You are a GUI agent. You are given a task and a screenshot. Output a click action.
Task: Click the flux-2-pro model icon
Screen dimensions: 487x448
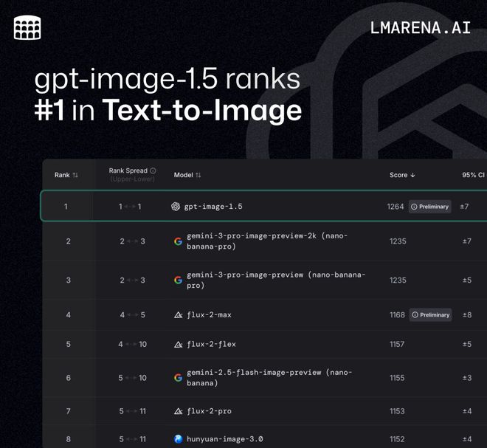178,411
